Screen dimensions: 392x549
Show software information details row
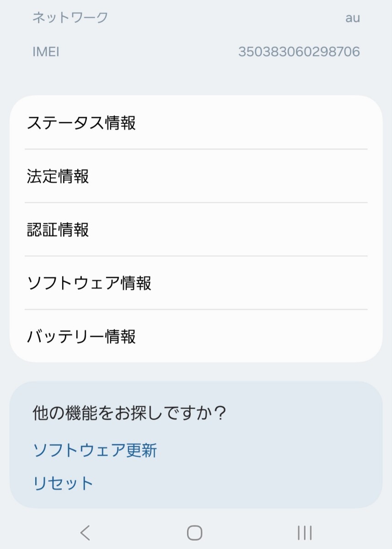[196, 283]
